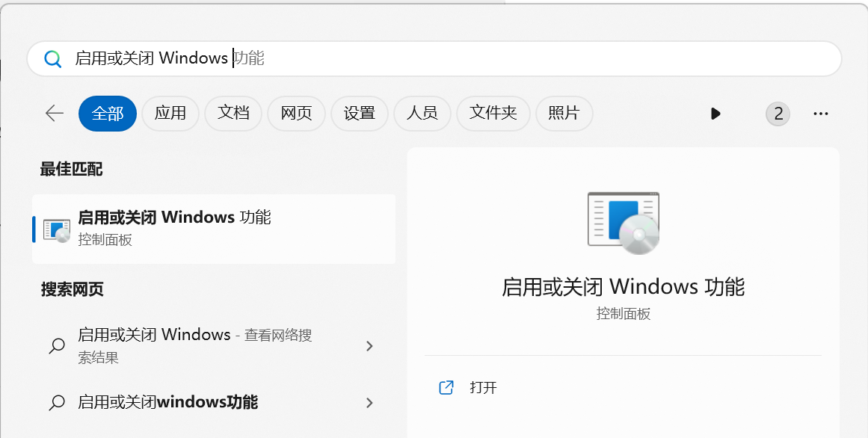Select the 全部 filter tab
Image resolution: width=868 pixels, height=438 pixels.
pyautogui.click(x=108, y=113)
